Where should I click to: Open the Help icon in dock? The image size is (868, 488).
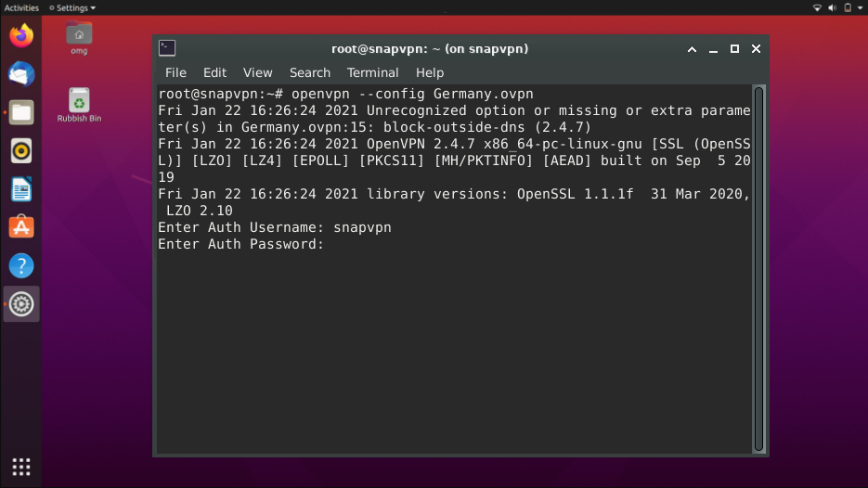tap(21, 265)
